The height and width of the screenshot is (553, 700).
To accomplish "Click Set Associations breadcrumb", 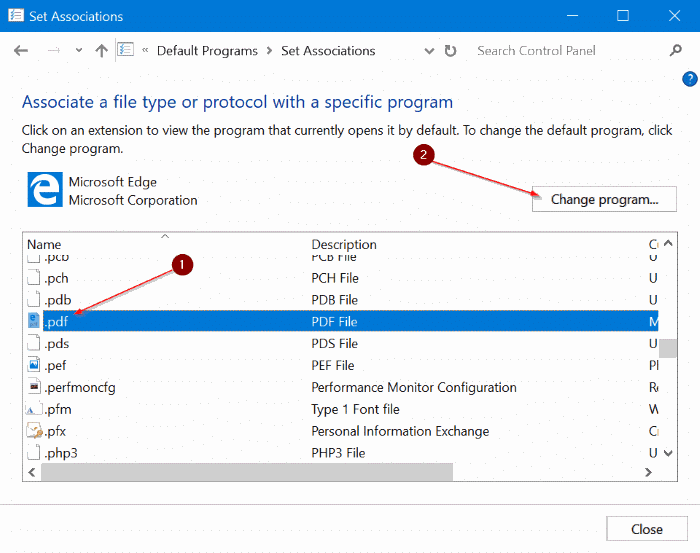I will (x=328, y=51).
